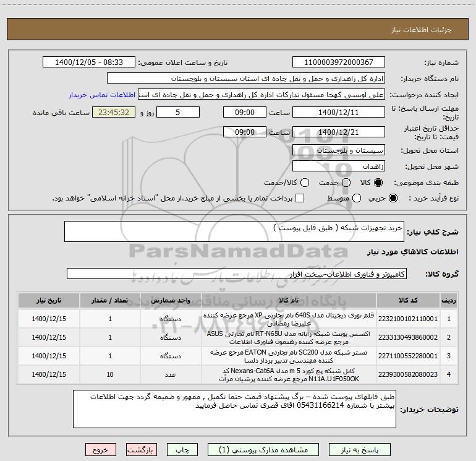Click the نام دستگاه خریدار field
Image resolution: width=476 pixels, height=461 pixels.
pos(246,79)
